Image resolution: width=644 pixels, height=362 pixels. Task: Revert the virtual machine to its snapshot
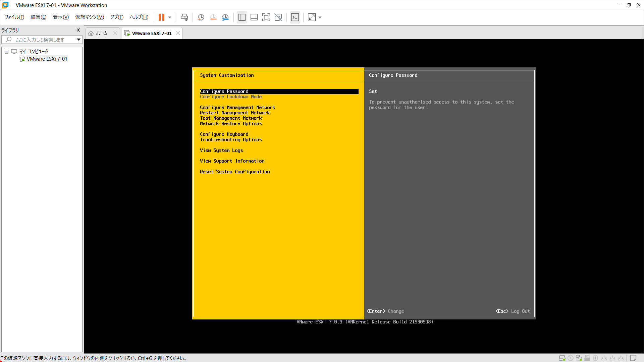pyautogui.click(x=213, y=17)
